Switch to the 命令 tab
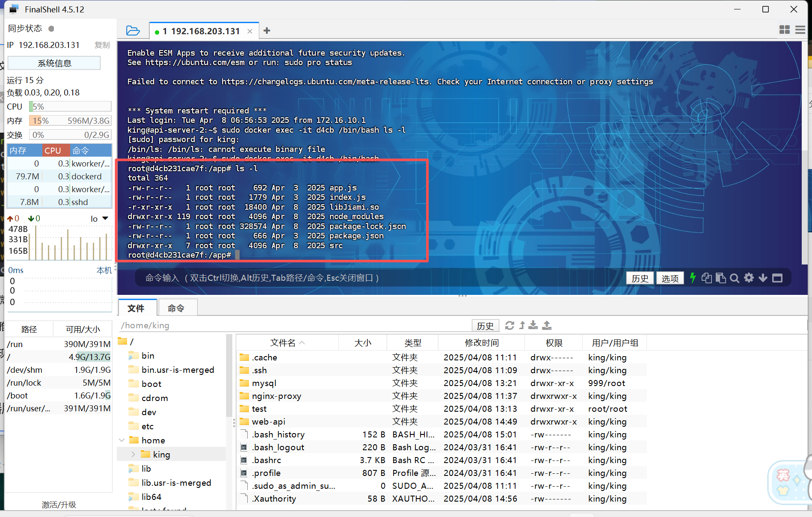 point(177,308)
